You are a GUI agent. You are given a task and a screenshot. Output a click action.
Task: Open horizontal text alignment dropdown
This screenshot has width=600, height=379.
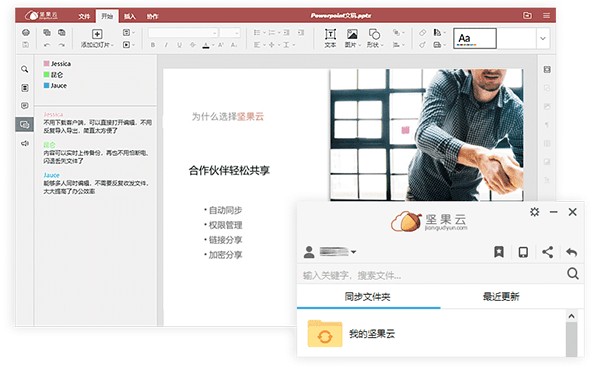[259, 45]
